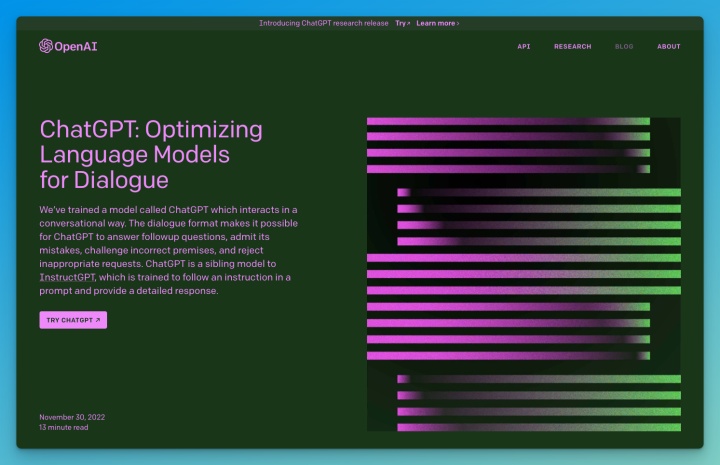The image size is (720, 465).
Task: Open the Research menu item
Action: pos(573,46)
